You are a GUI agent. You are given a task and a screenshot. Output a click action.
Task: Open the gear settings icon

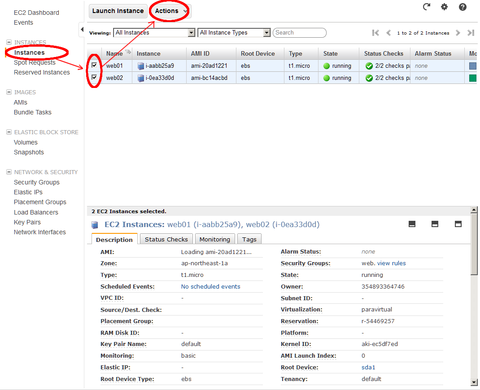point(444,7)
